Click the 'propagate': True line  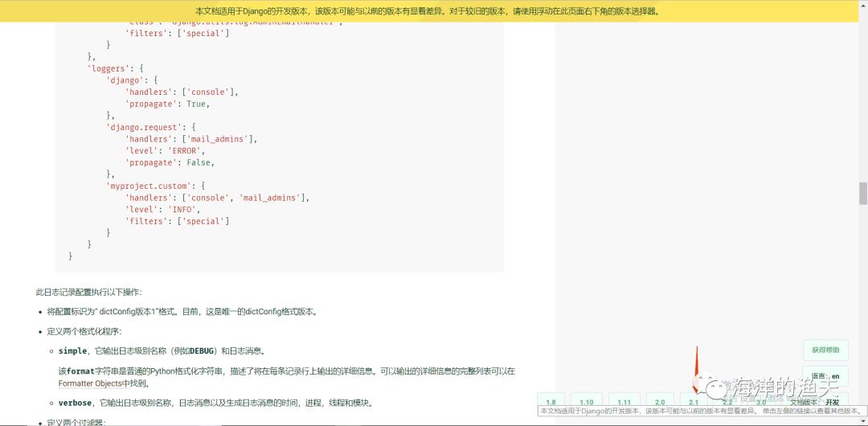pyautogui.click(x=168, y=104)
